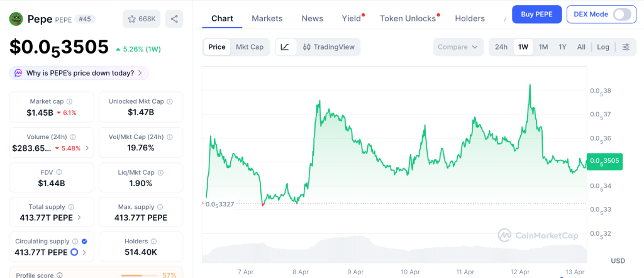This screenshot has height=278, width=644.
Task: Click verified badge beside Circulating supply
Action: click(84, 241)
